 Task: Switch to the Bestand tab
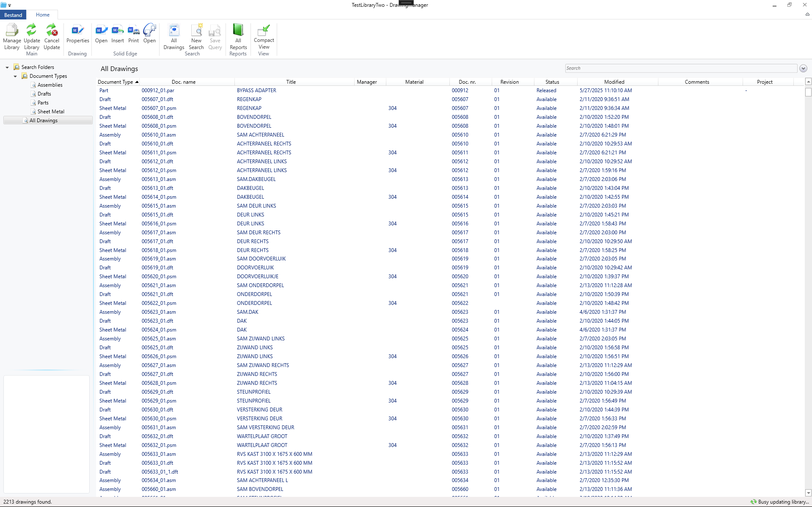pos(13,14)
